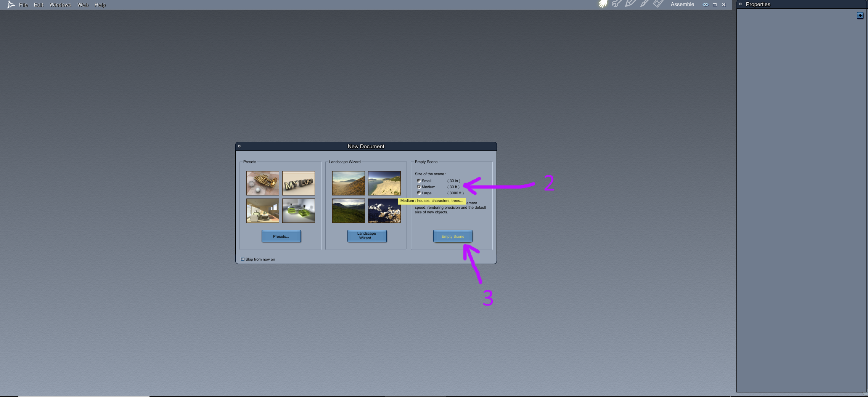This screenshot has width=868, height=397.
Task: Click the "Size of the scene :" label
Action: point(431,174)
